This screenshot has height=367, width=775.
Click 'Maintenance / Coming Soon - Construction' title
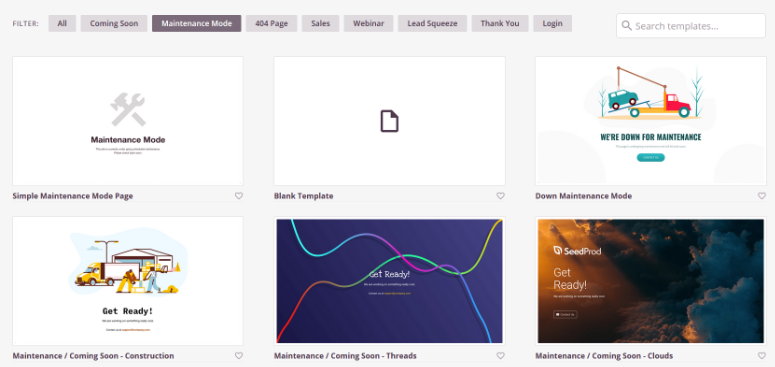pos(93,356)
